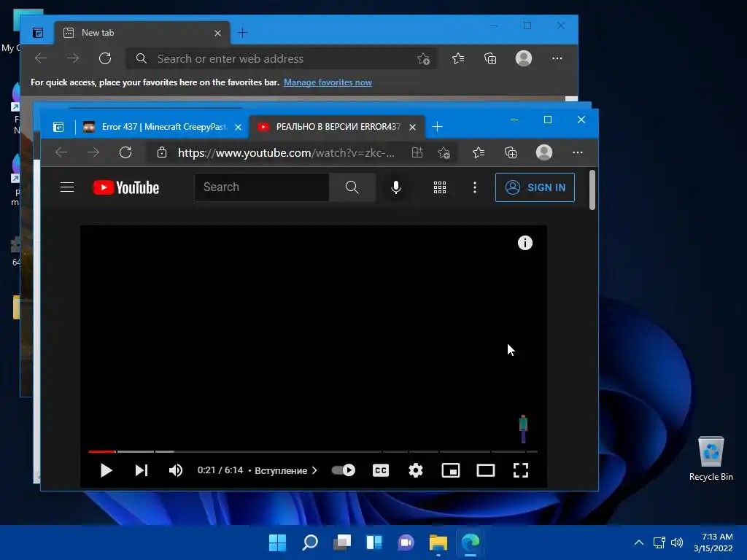This screenshot has height=560, width=747.
Task: Open Widgets from taskbar
Action: [x=374, y=542]
